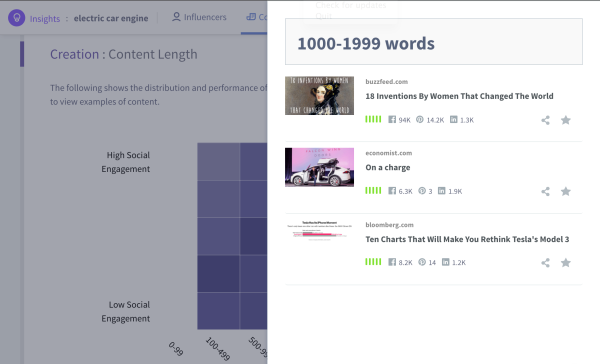600x364 pixels.
Task: Open 18 Inventions By Women That Changed The World
Action: 459,96
